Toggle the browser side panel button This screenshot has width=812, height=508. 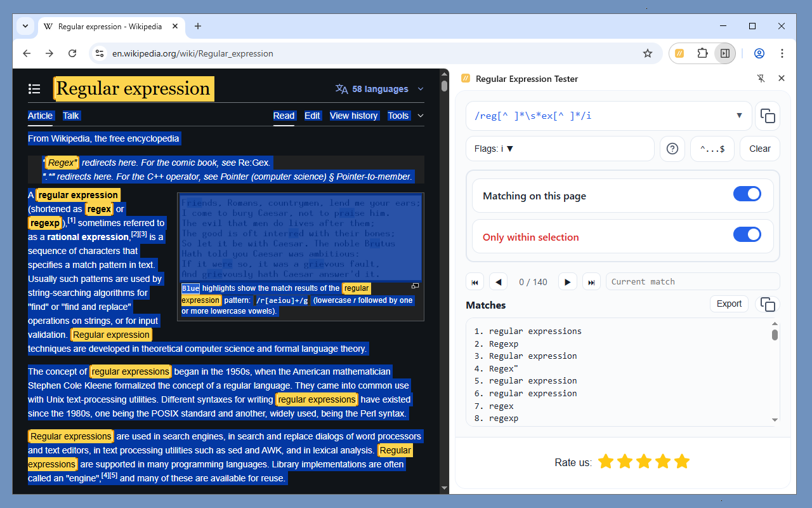click(x=724, y=53)
